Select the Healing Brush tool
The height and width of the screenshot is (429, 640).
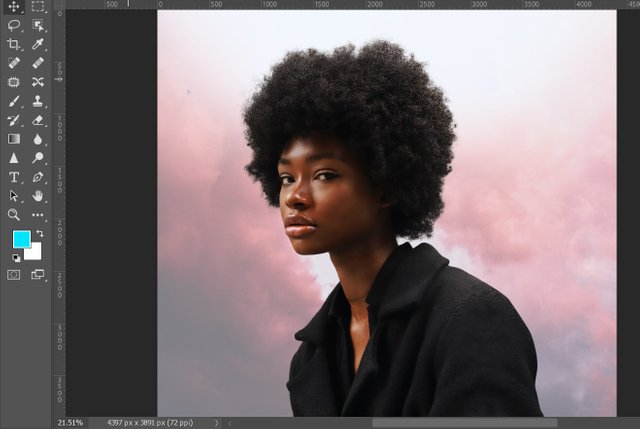click(38, 63)
